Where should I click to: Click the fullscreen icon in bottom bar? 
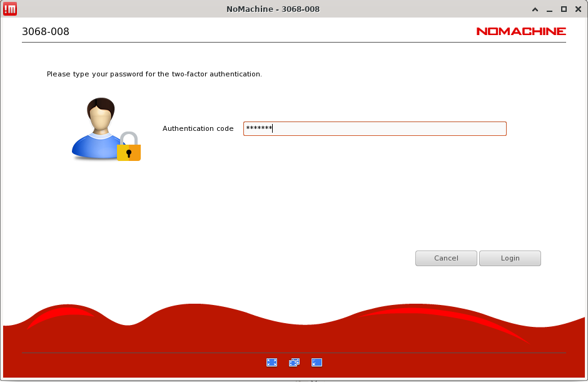(271, 362)
